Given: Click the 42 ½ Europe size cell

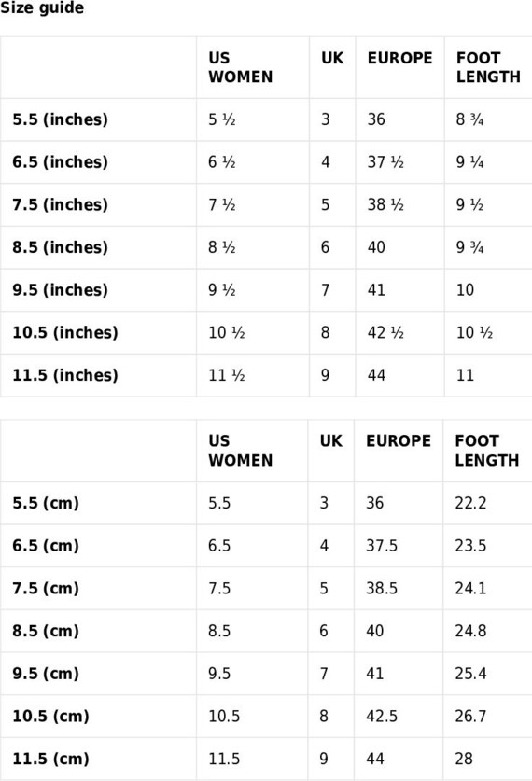Looking at the screenshot, I should tap(385, 333).
